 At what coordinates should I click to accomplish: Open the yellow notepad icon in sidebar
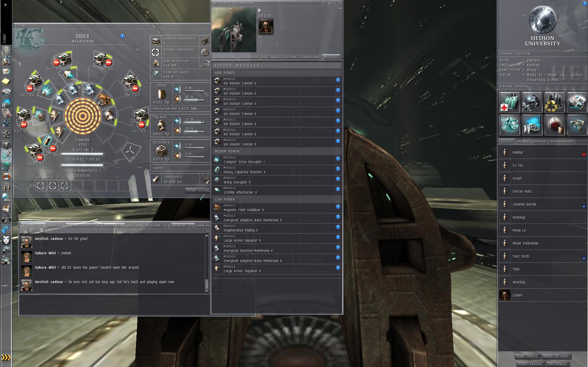click(x=6, y=82)
